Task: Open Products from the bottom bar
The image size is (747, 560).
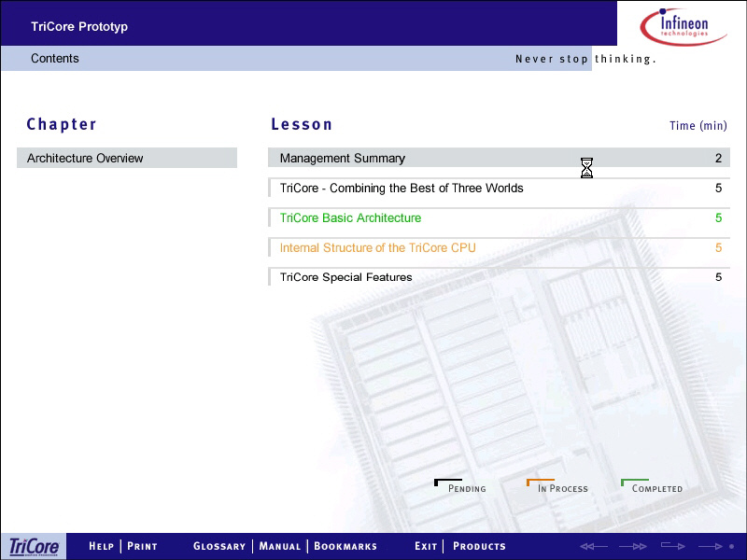Action: (479, 546)
